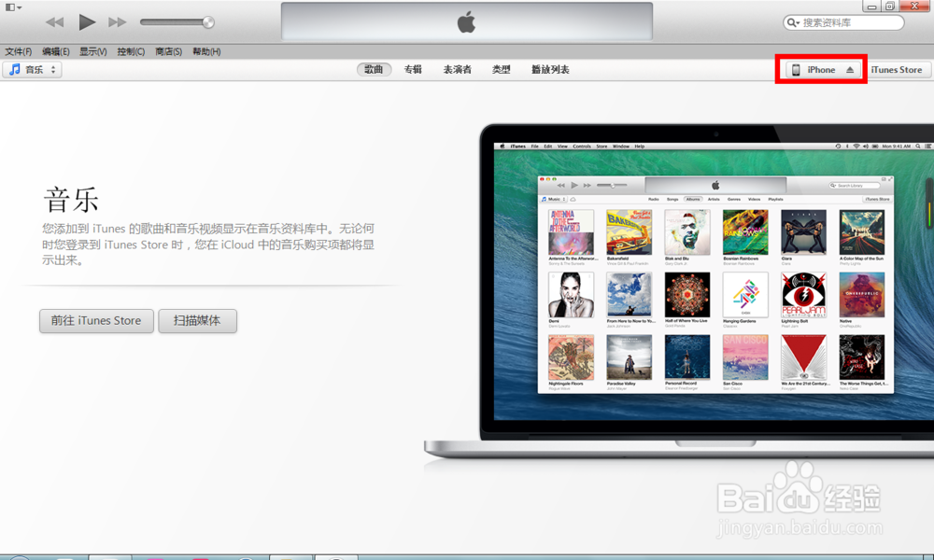934x560 pixels.
Task: Adjust the volume slider knob
Action: coord(208,22)
